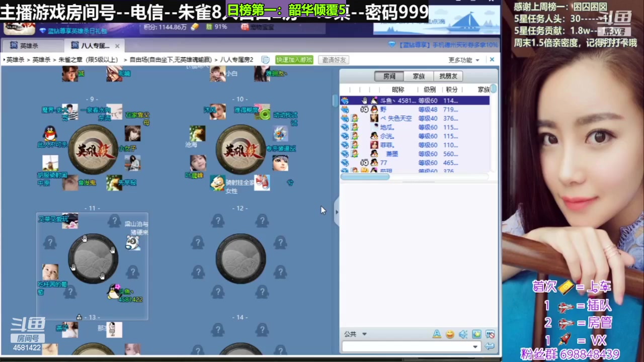Image resolution: width=644 pixels, height=362 pixels.
Task: Click the seated player penguin avatar in room 11
Action: tap(115, 293)
